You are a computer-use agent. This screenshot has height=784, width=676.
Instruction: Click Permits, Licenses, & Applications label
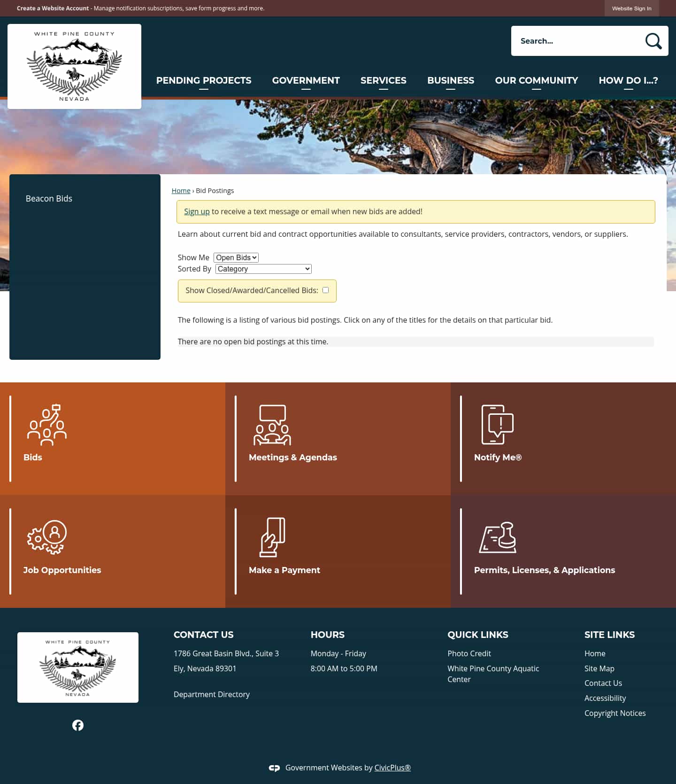[545, 570]
